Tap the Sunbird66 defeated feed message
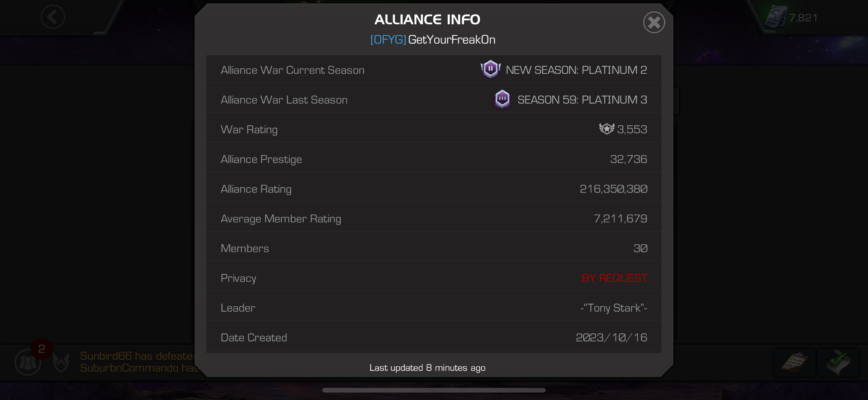 pos(137,356)
